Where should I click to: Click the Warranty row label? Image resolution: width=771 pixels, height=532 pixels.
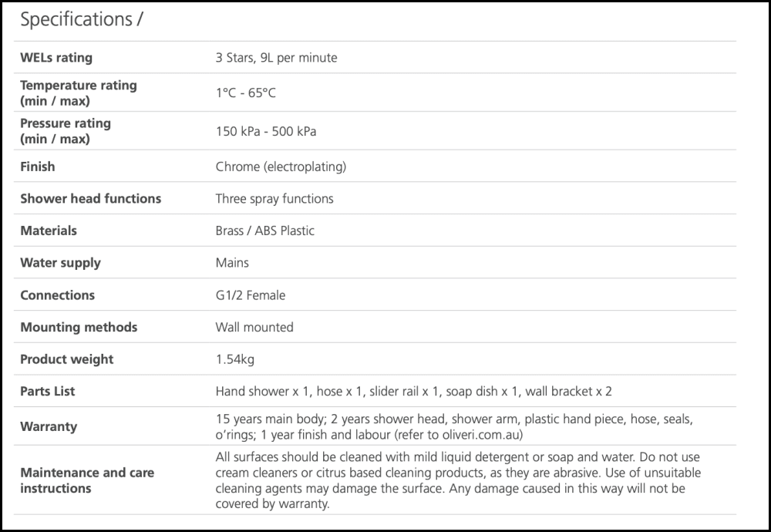(49, 426)
